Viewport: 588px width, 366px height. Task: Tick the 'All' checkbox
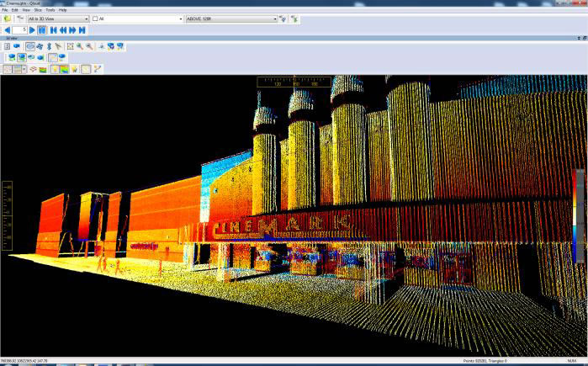[x=95, y=19]
